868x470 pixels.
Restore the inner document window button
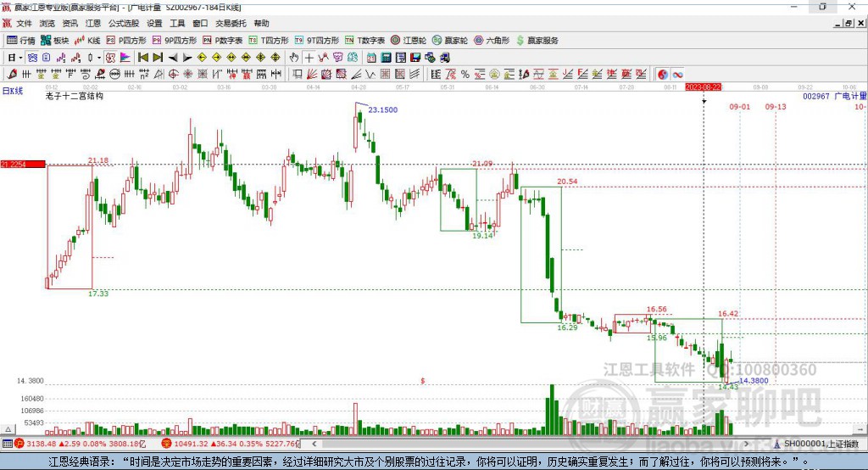pos(849,23)
